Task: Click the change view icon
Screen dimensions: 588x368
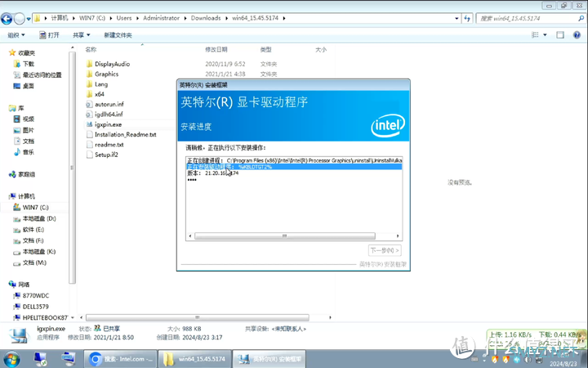Action: pos(535,35)
